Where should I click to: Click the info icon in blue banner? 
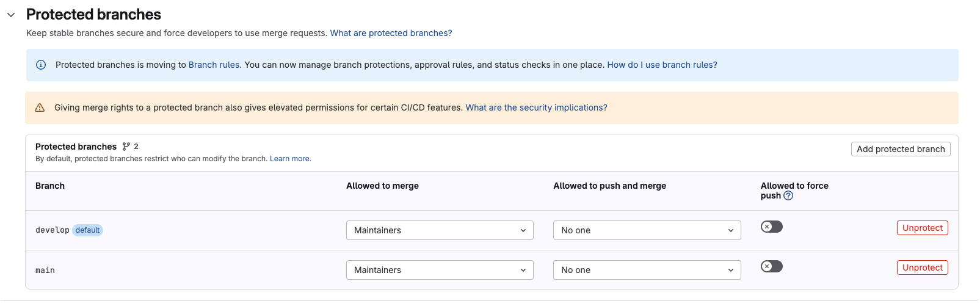click(41, 65)
